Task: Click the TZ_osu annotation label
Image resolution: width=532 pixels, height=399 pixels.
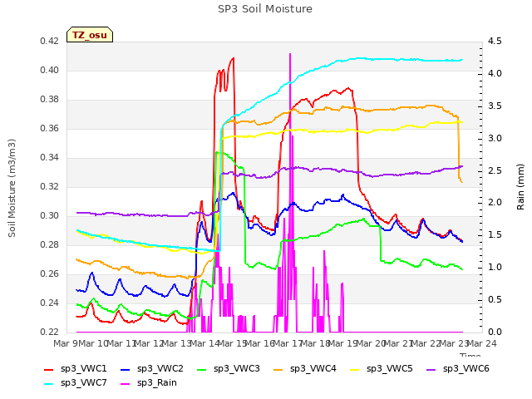Action: 90,35
